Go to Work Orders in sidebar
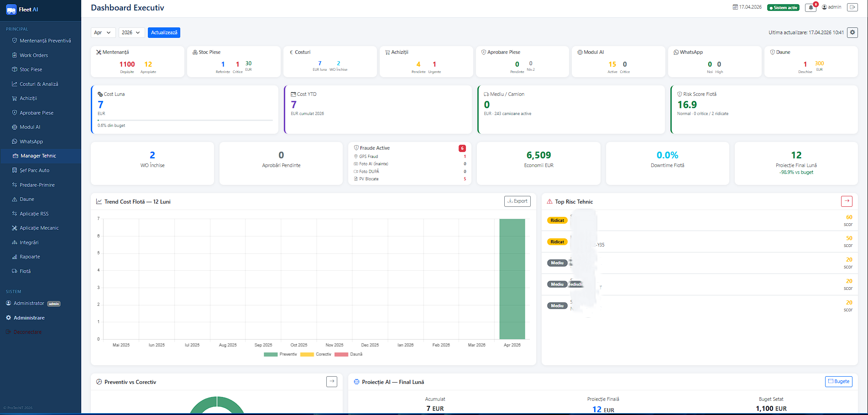Viewport: 868px width, 415px height. (41, 55)
